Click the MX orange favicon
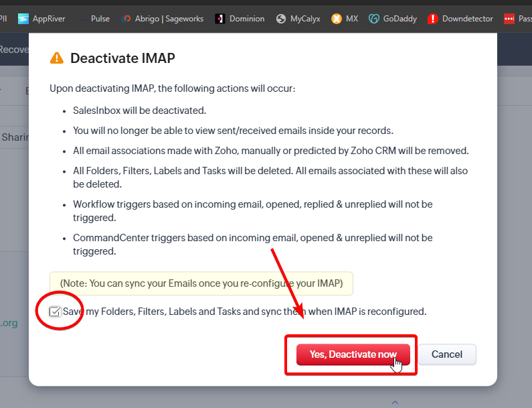Screen dimensions: 532x408 click(336, 19)
